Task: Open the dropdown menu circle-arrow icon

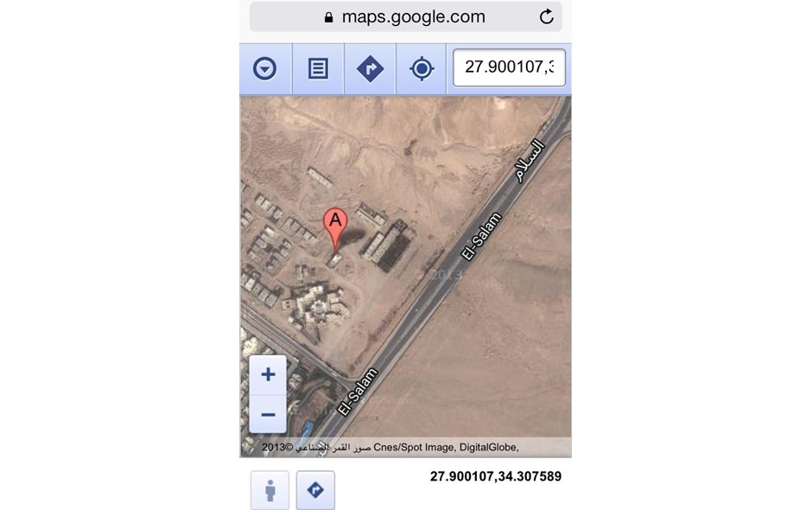Action: click(265, 68)
